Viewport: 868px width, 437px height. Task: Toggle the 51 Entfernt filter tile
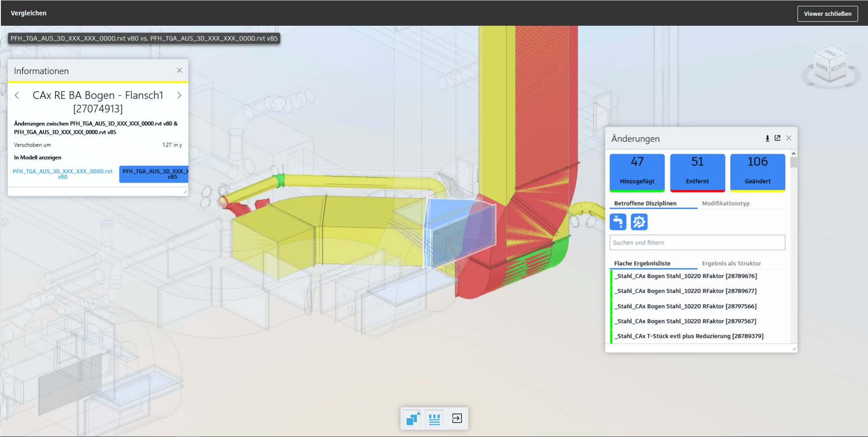click(x=697, y=172)
